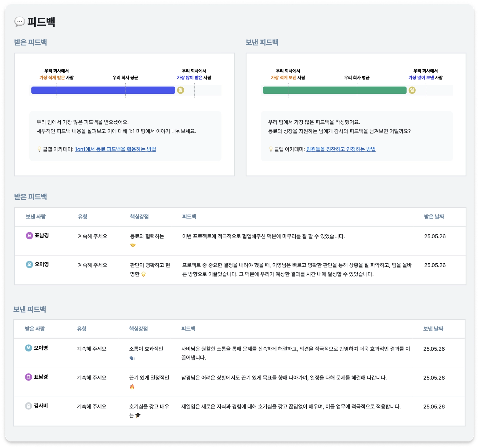Click the blue received feedback progress bar
This screenshot has width=479, height=448.
click(103, 90)
